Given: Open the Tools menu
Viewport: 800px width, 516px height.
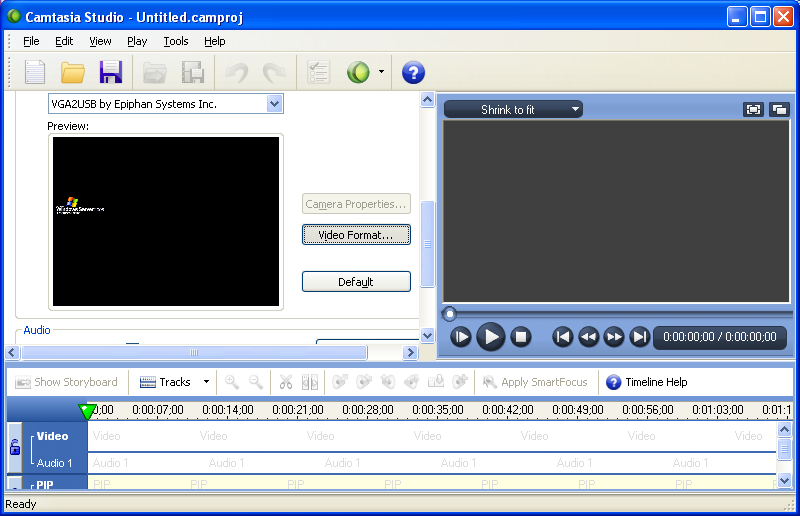Looking at the screenshot, I should click(x=176, y=41).
